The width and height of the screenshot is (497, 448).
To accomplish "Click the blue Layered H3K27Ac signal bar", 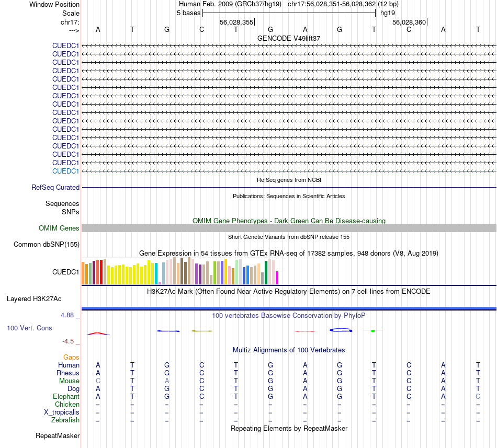I will (289, 308).
